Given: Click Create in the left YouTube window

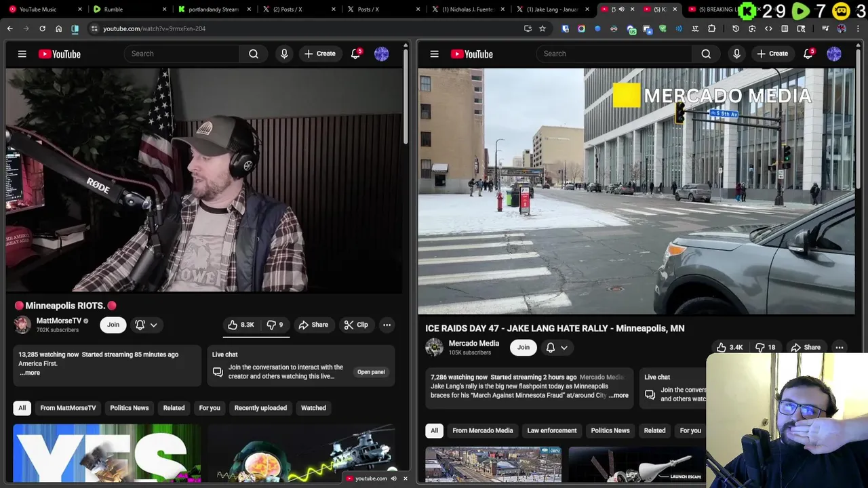Looking at the screenshot, I should [x=320, y=54].
